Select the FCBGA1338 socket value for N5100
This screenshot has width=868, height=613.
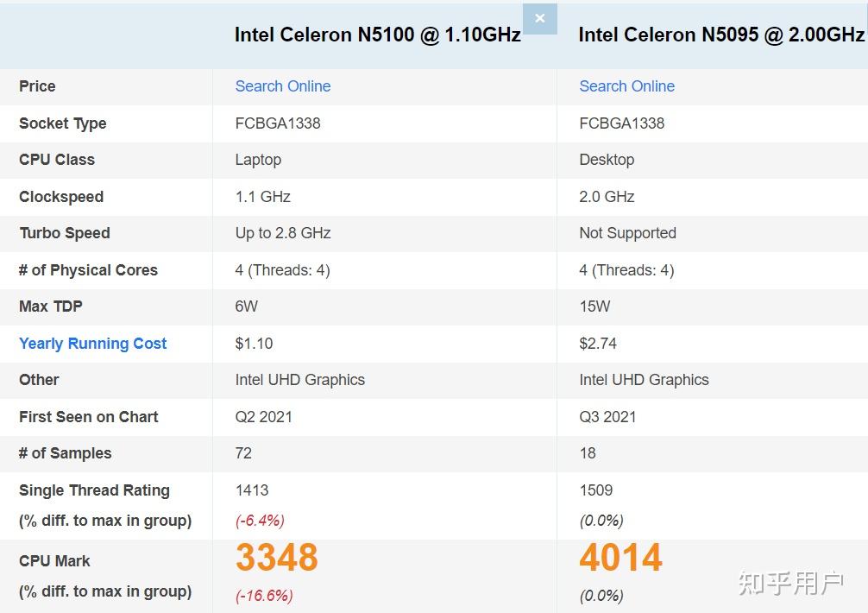pyautogui.click(x=276, y=123)
